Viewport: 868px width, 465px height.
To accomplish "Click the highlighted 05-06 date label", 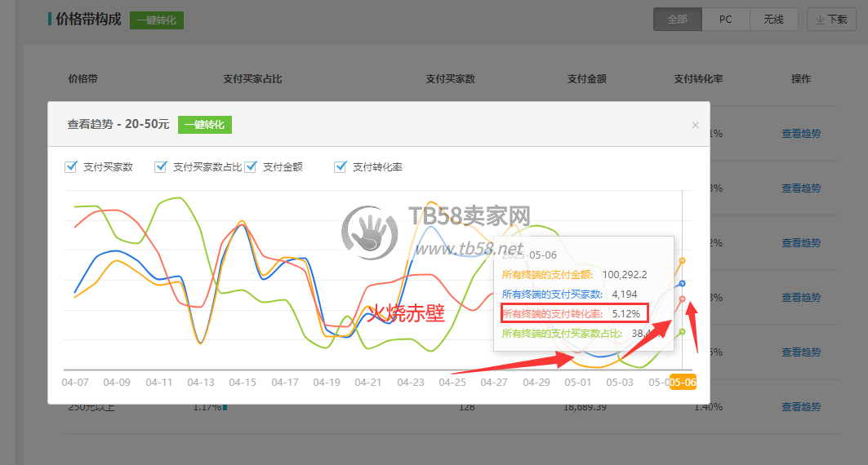I will click(683, 383).
